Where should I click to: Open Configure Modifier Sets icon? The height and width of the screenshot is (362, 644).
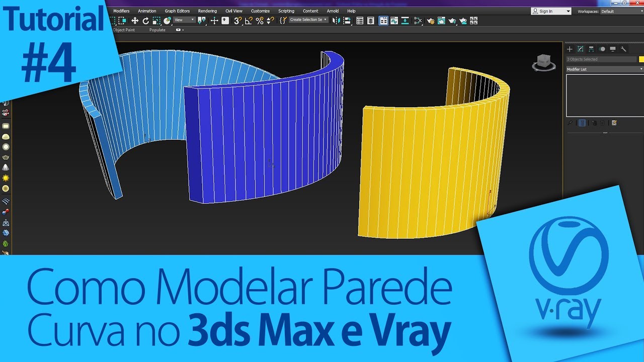[x=614, y=123]
